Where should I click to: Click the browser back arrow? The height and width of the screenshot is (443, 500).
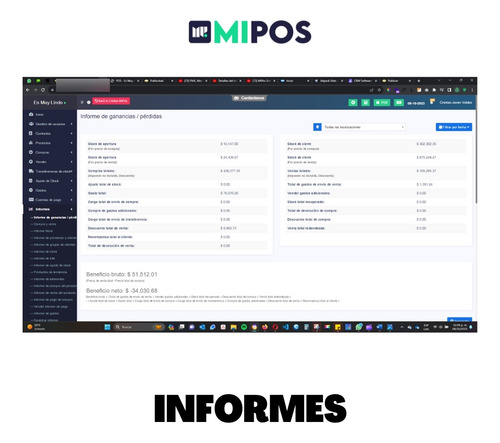pyautogui.click(x=28, y=90)
